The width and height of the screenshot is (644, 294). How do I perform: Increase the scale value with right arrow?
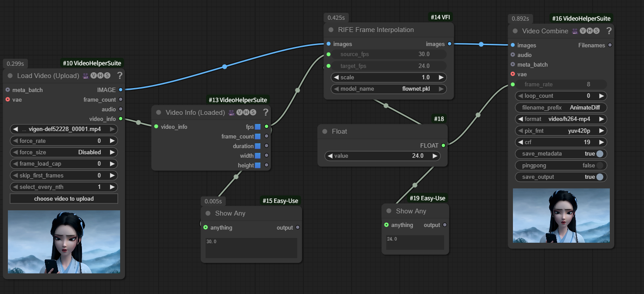coord(441,77)
